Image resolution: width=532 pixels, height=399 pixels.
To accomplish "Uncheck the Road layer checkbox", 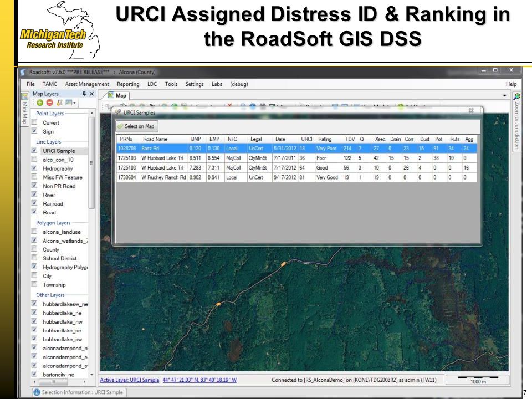I will point(34,212).
